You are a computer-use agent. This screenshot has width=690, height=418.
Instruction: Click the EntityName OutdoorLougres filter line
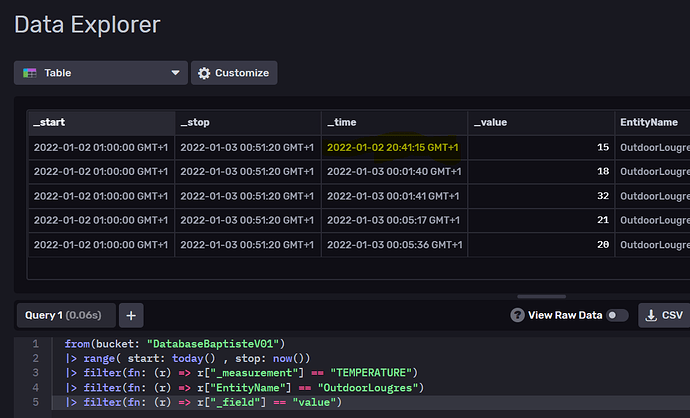click(244, 388)
